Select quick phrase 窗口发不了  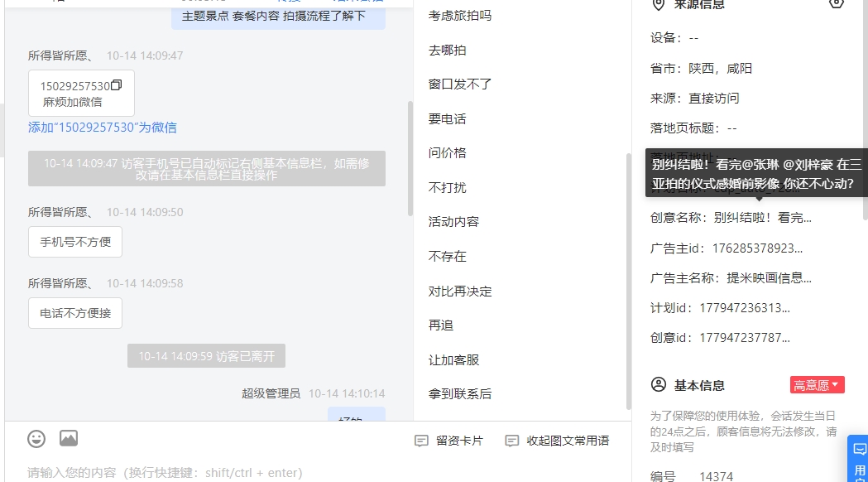(460, 84)
